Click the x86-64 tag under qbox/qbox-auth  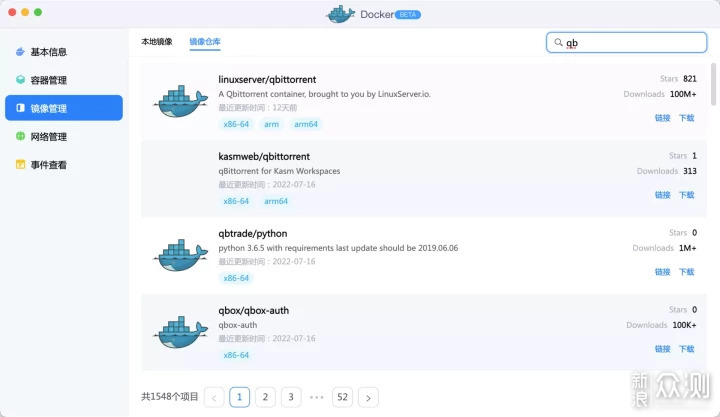coord(236,355)
